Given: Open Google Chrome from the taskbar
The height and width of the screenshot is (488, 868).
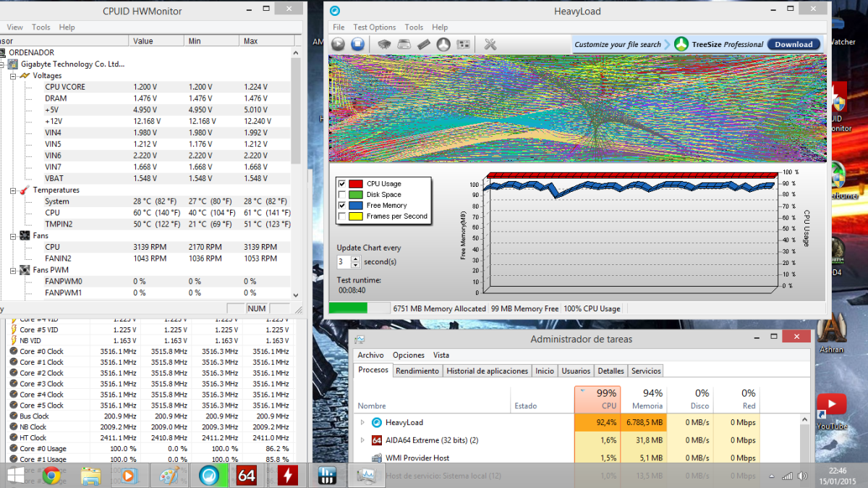Looking at the screenshot, I should pyautogui.click(x=51, y=476).
